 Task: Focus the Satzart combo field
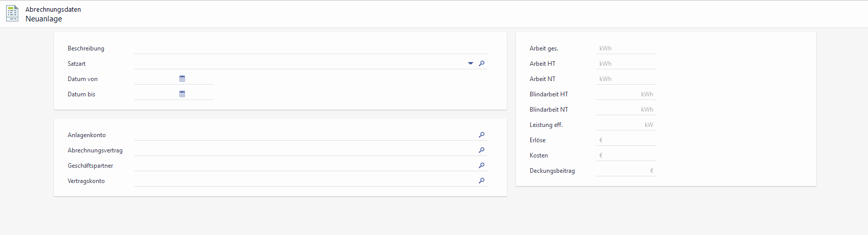tap(299, 64)
